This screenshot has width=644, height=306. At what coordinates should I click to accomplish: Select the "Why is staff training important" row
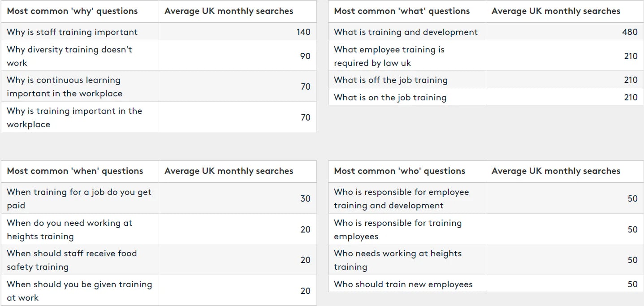pos(72,32)
